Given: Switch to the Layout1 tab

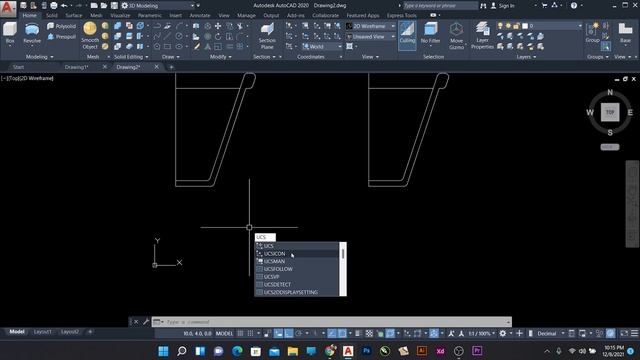Looking at the screenshot, I should pyautogui.click(x=42, y=332).
